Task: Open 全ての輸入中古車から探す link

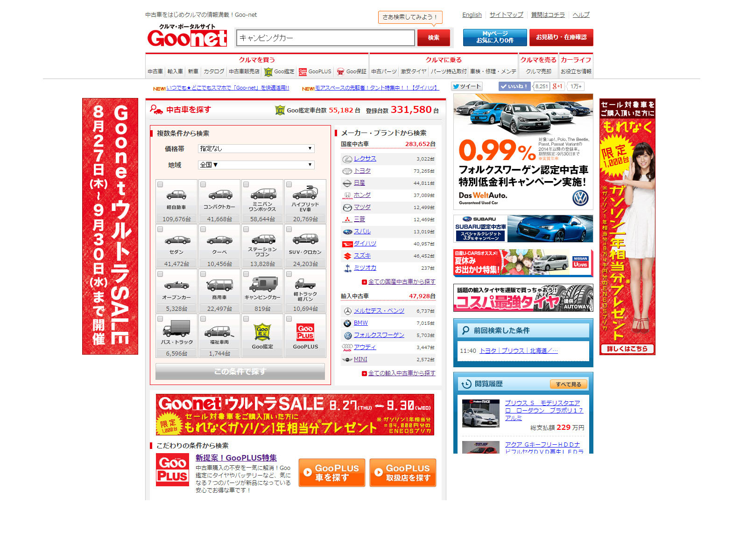Action: pos(402,373)
